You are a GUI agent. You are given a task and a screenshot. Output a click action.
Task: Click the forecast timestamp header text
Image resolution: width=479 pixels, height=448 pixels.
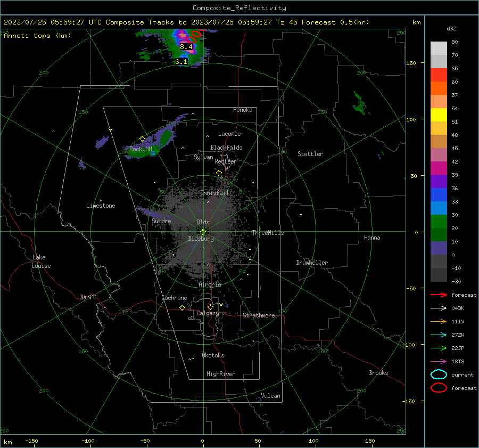click(186, 22)
